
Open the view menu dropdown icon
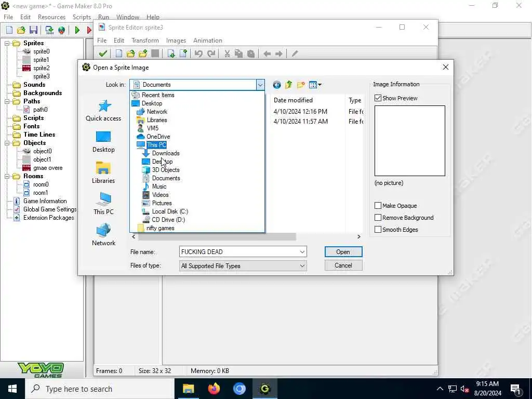315,85
